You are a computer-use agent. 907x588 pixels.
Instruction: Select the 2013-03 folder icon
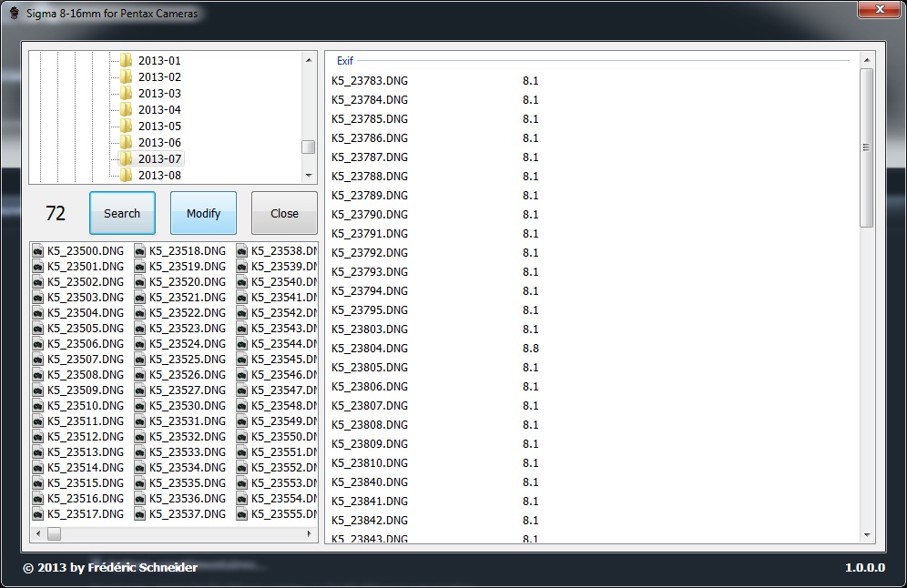[126, 93]
